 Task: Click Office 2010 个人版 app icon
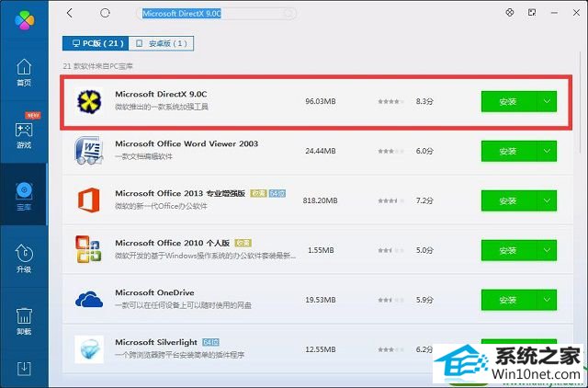coord(89,249)
